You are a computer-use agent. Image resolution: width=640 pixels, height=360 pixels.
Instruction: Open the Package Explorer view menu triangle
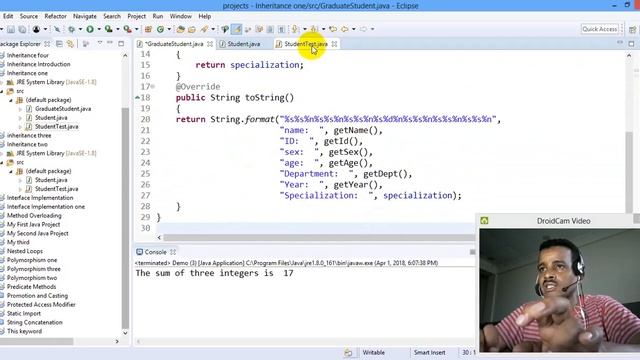(x=100, y=43)
